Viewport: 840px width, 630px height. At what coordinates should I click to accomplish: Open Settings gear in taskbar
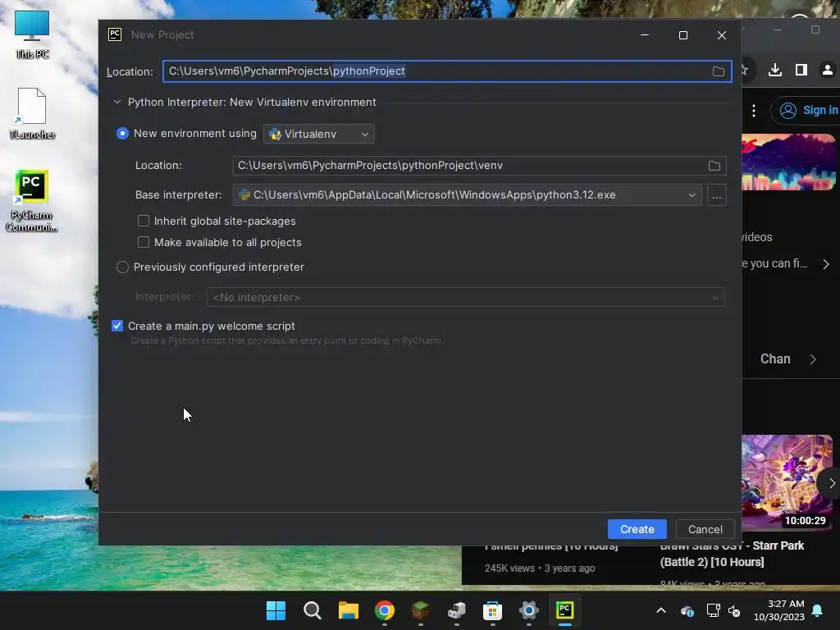529,610
